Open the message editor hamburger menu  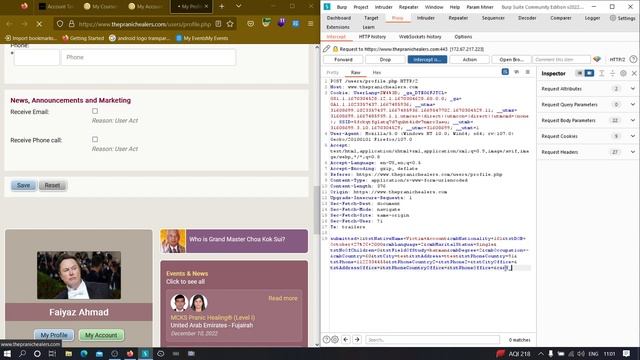tap(528, 72)
